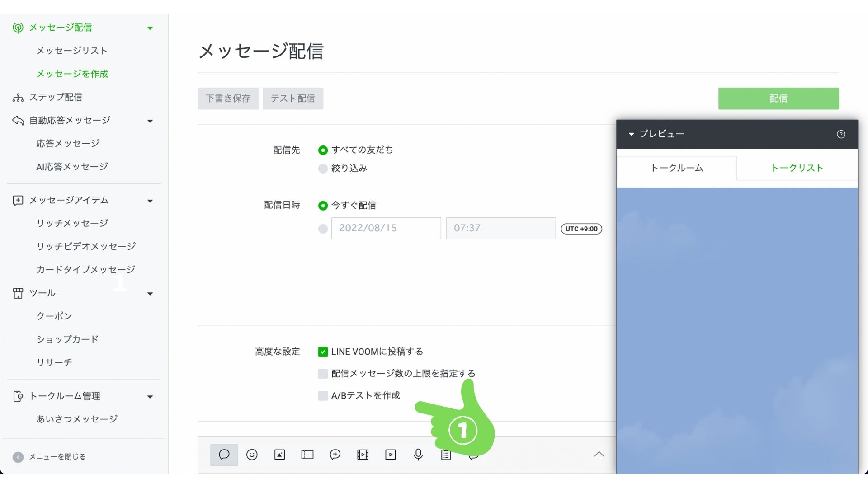Collapse the message editor chevron
The height and width of the screenshot is (488, 868).
(x=599, y=454)
